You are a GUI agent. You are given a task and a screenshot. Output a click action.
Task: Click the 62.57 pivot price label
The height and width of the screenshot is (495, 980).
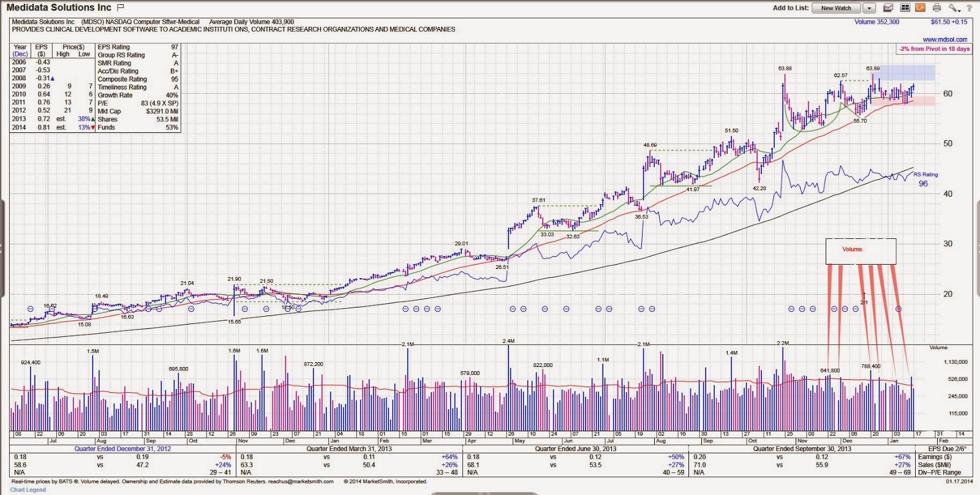841,75
